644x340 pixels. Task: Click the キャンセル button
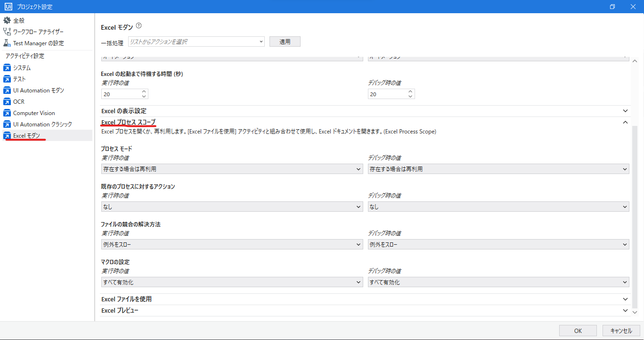click(621, 331)
